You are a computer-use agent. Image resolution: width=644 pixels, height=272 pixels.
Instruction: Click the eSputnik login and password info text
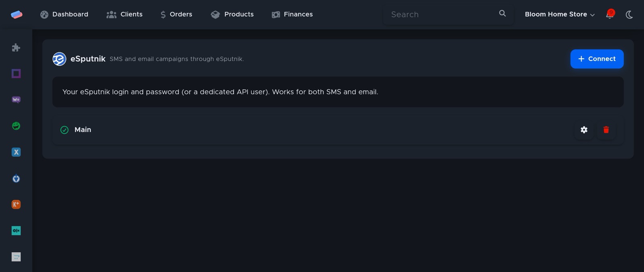[x=220, y=92]
